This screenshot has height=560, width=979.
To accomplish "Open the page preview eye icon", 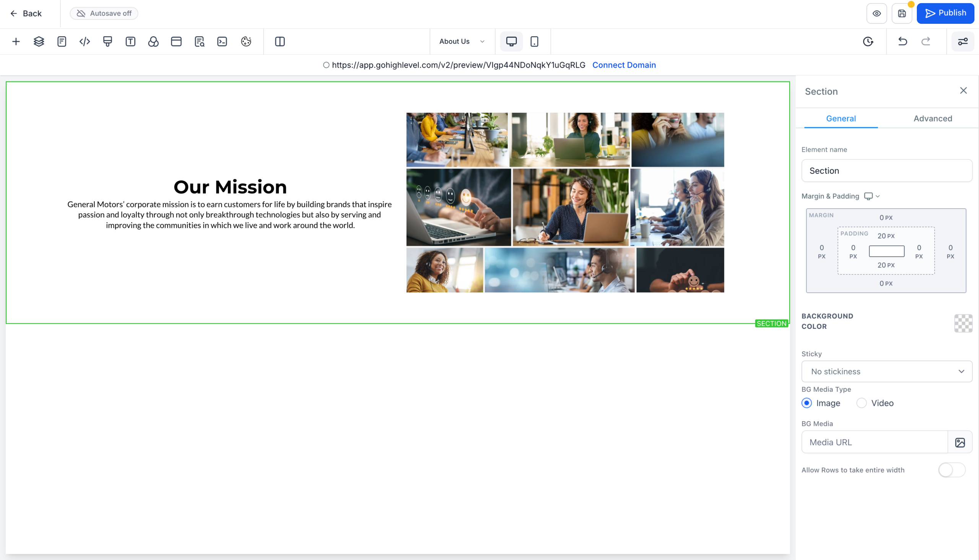I will (x=877, y=13).
